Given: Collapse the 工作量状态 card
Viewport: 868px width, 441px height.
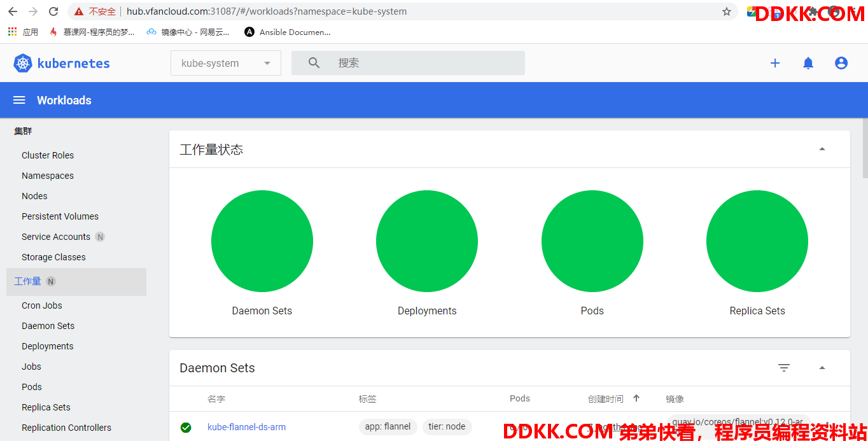Looking at the screenshot, I should (x=822, y=149).
